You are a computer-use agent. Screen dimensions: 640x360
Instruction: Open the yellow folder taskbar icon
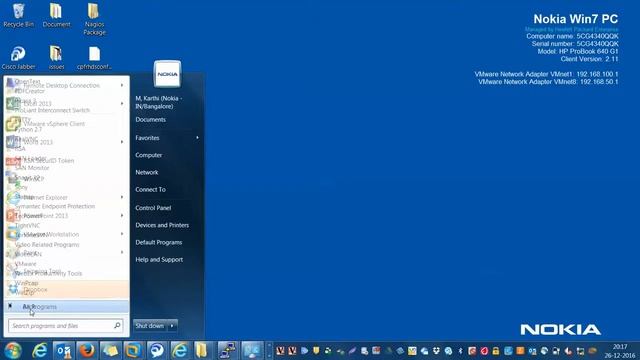coord(202,351)
